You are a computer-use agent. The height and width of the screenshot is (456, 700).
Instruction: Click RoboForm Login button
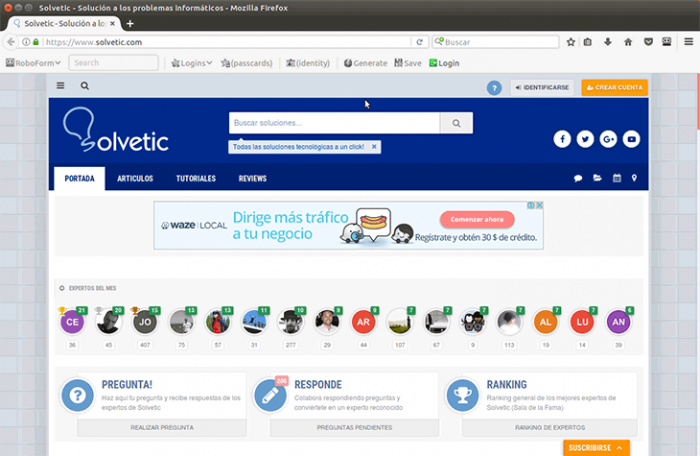pyautogui.click(x=444, y=63)
